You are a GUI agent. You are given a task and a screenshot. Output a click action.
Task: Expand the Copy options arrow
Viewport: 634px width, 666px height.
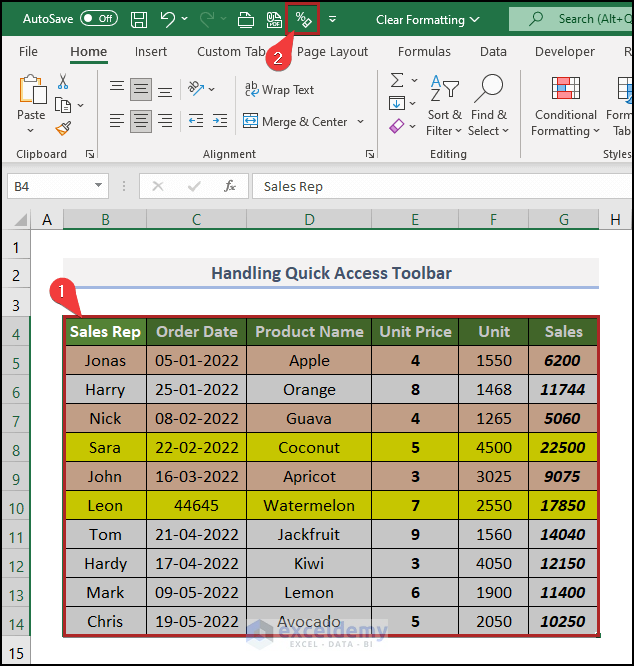(81, 105)
